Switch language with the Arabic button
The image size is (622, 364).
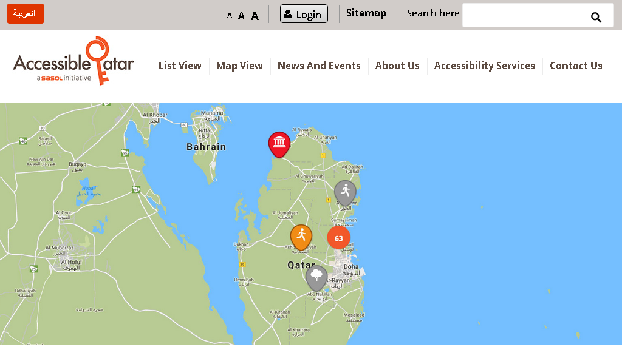[x=26, y=14]
